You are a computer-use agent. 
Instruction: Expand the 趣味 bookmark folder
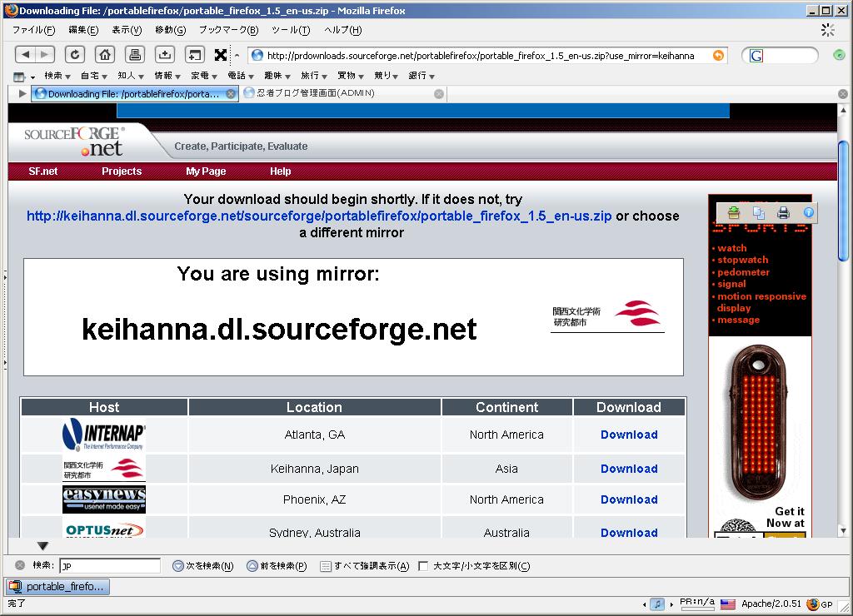coord(277,76)
